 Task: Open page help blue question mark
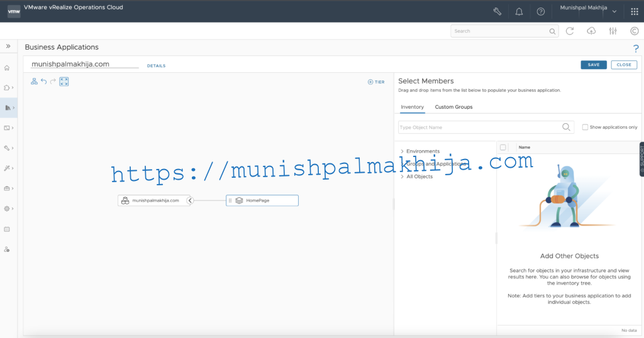(636, 48)
